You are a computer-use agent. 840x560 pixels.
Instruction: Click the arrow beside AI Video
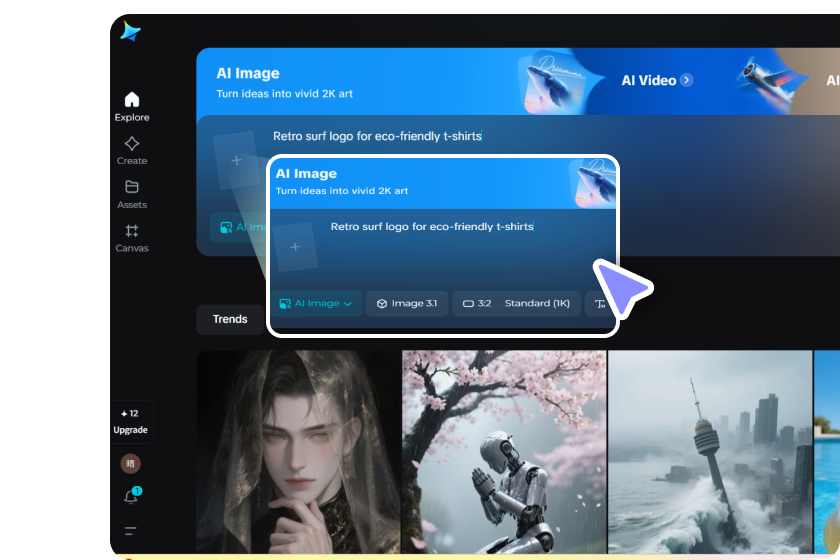(x=686, y=80)
